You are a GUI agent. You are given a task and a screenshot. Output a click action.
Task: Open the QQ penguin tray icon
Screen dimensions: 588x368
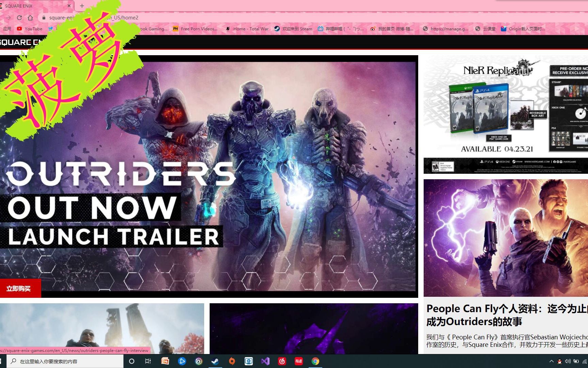[560, 361]
